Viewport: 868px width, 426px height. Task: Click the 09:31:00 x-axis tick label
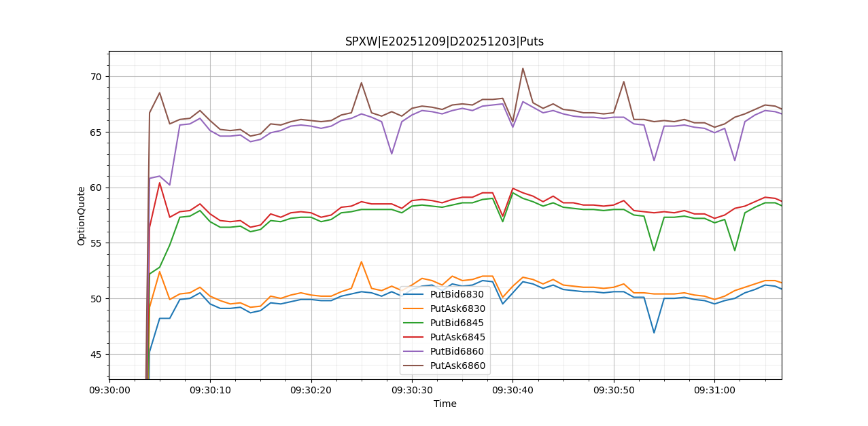(x=714, y=391)
